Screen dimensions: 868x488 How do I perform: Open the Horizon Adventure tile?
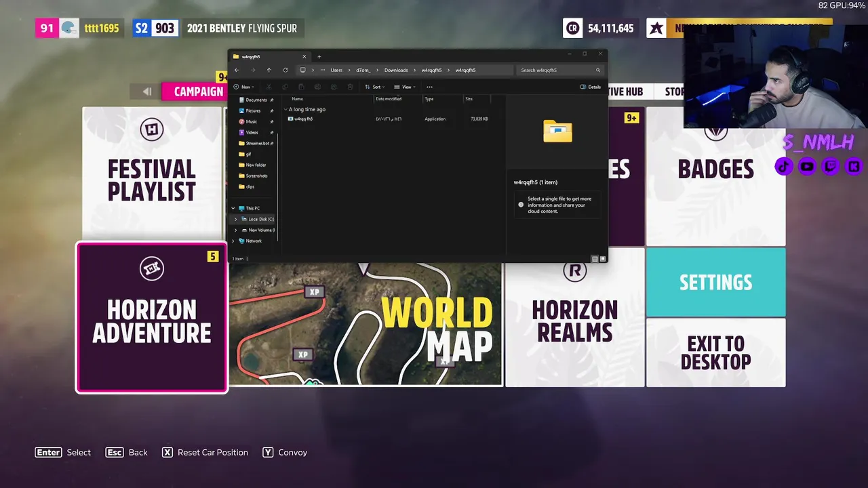pos(152,317)
